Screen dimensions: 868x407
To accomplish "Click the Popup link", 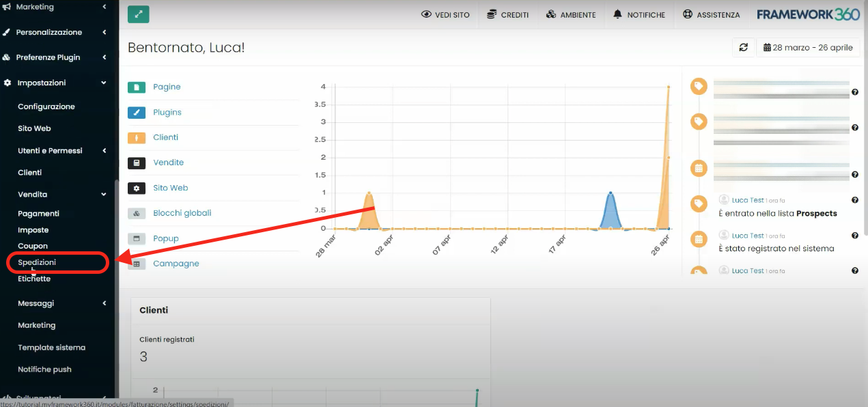I will click(x=166, y=239).
